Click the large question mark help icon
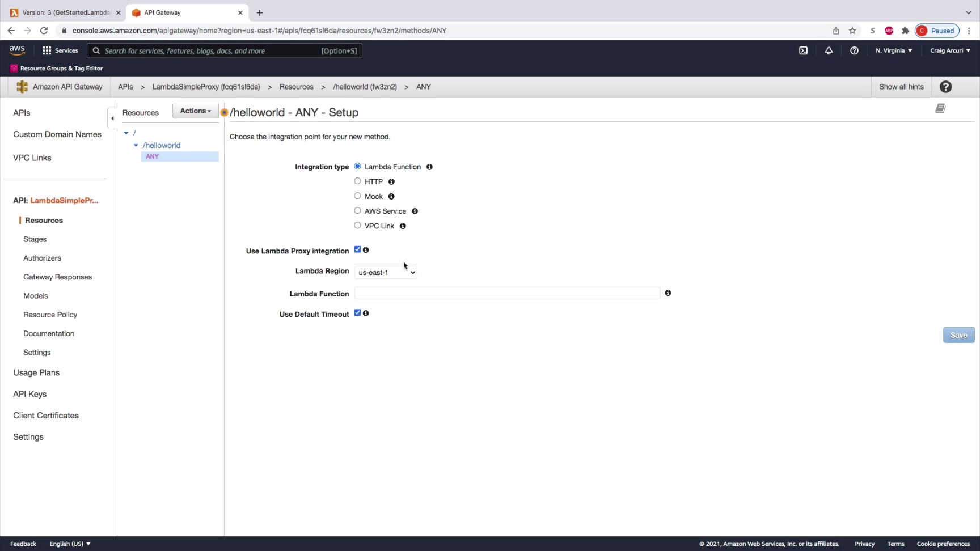The width and height of the screenshot is (980, 551). tap(945, 87)
